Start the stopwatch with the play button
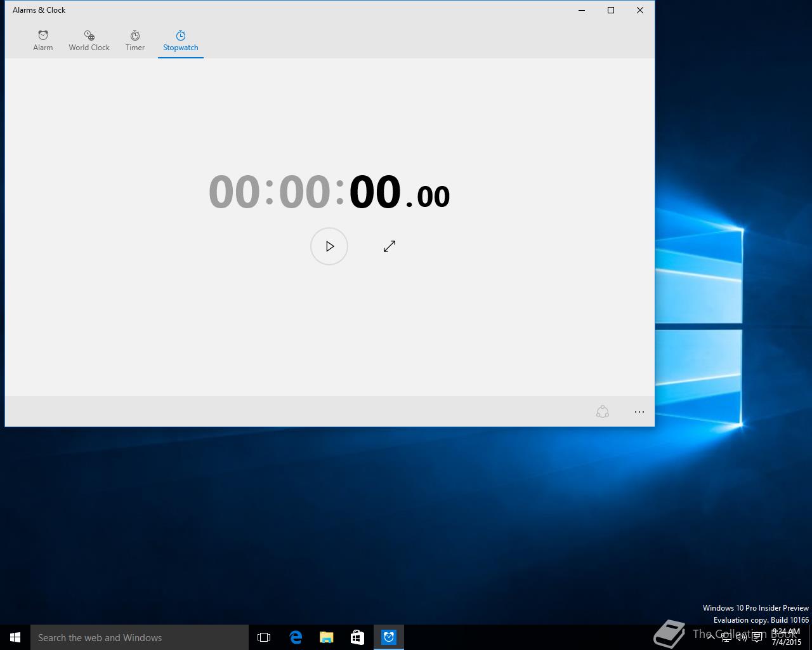Viewport: 812px width, 650px height. pos(329,246)
